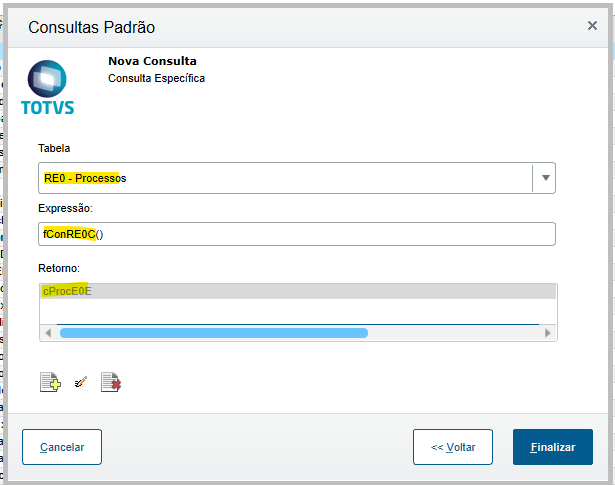Click the Nova Consulta heading

click(x=152, y=61)
